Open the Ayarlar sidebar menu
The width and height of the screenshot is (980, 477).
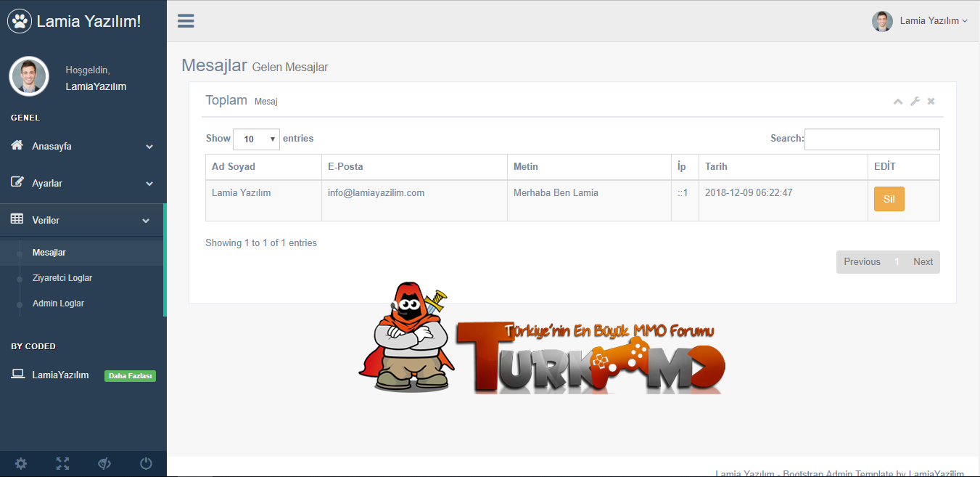click(x=83, y=183)
